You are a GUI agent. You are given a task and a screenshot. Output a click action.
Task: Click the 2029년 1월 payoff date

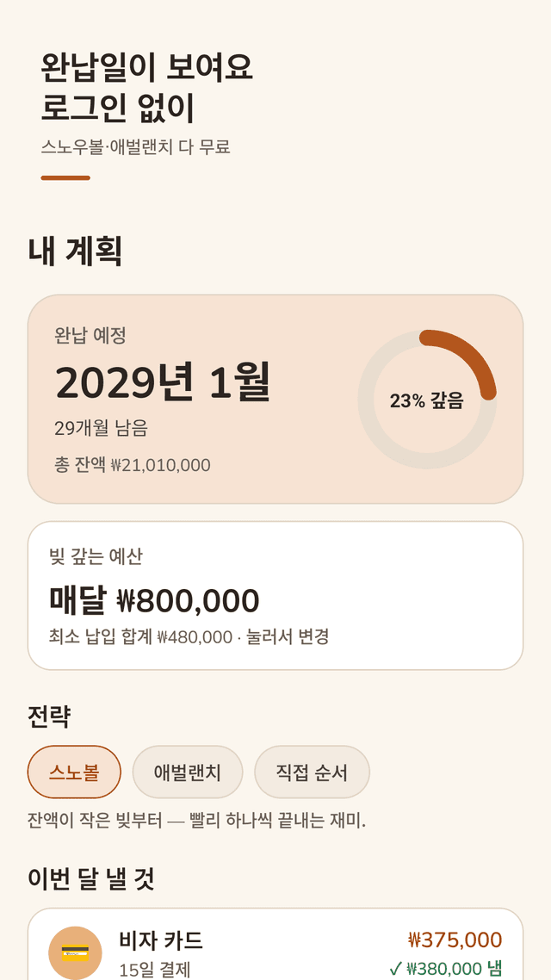tap(163, 381)
